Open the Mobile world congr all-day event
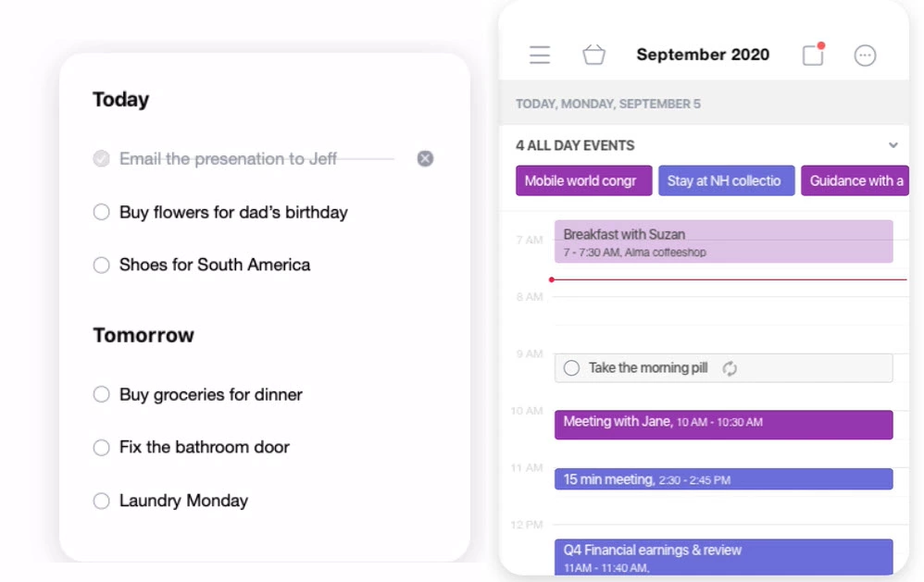This screenshot has height=582, width=924. [x=583, y=180]
